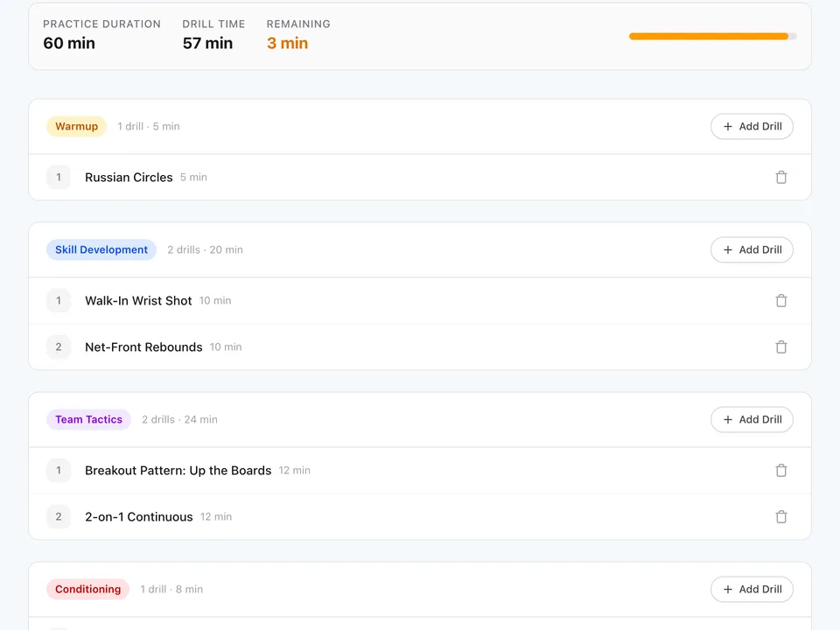Click the Russian Circles drill name
The image size is (840, 630).
coord(129,178)
